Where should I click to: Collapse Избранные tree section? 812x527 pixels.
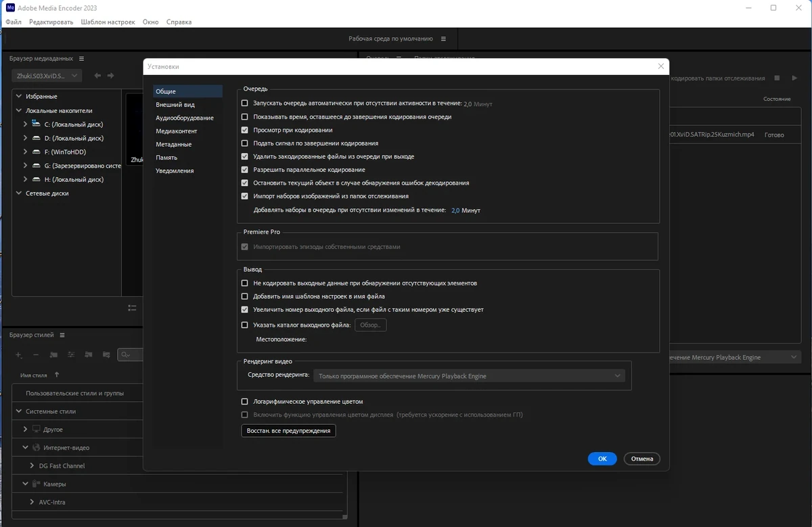pos(19,96)
